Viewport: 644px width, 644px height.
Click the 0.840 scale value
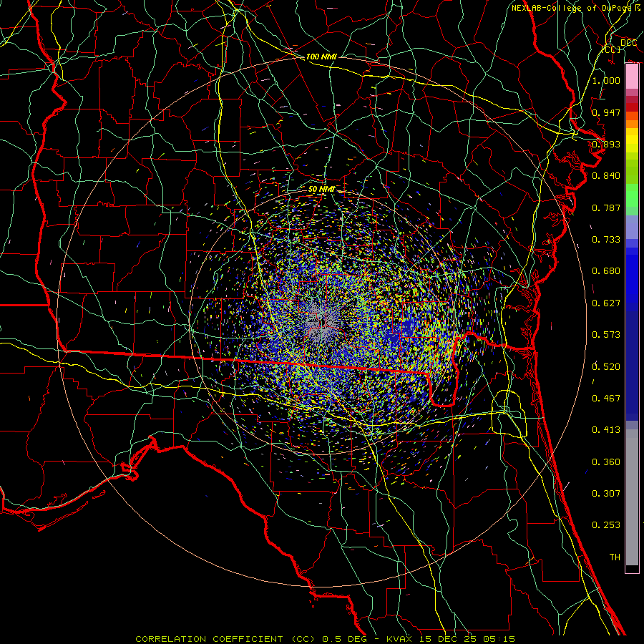point(606,176)
